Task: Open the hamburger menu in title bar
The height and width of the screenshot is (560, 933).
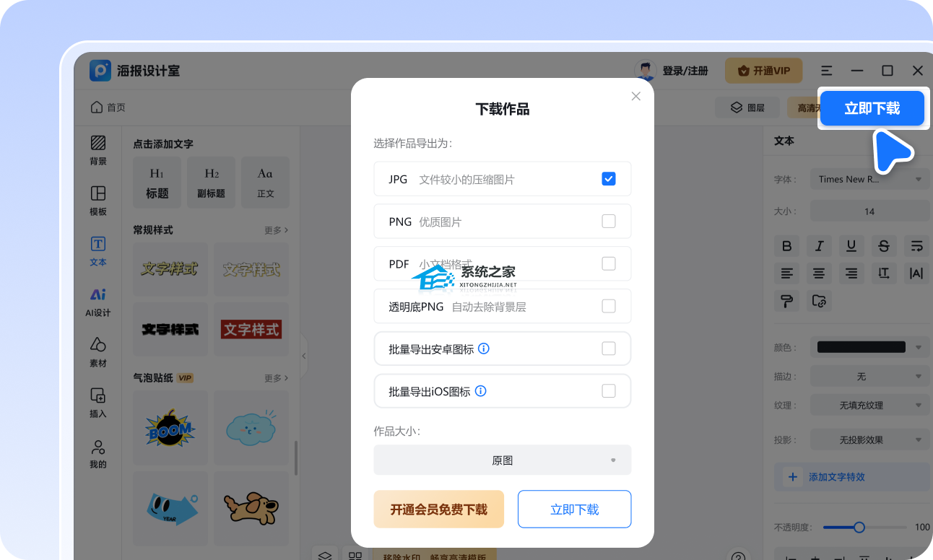Action: pyautogui.click(x=827, y=71)
